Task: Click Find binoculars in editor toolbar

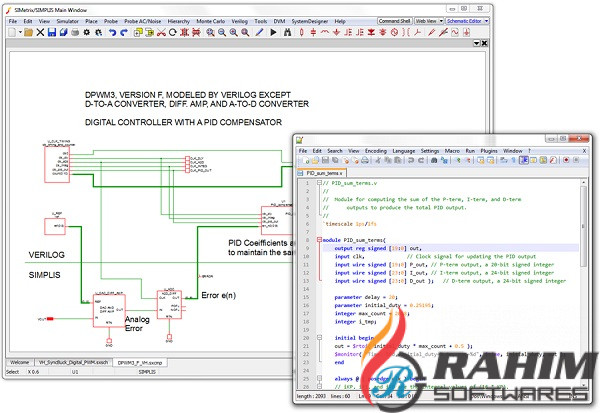Action: (x=434, y=160)
